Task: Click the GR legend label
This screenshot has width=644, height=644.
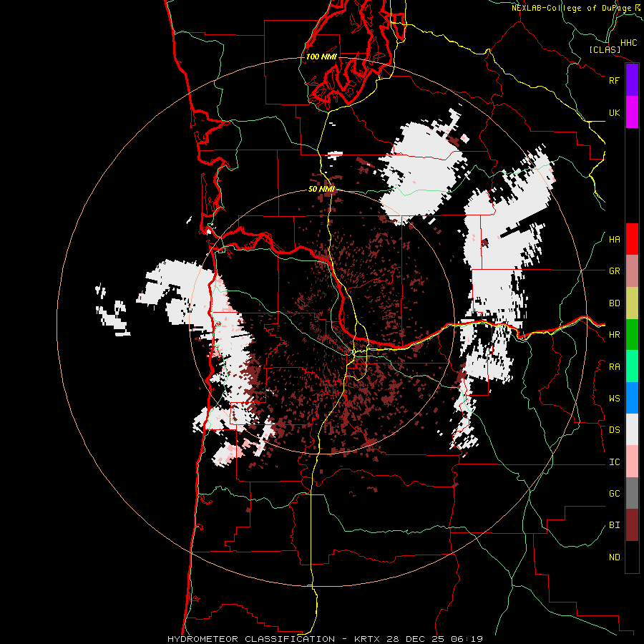Action: click(x=614, y=271)
